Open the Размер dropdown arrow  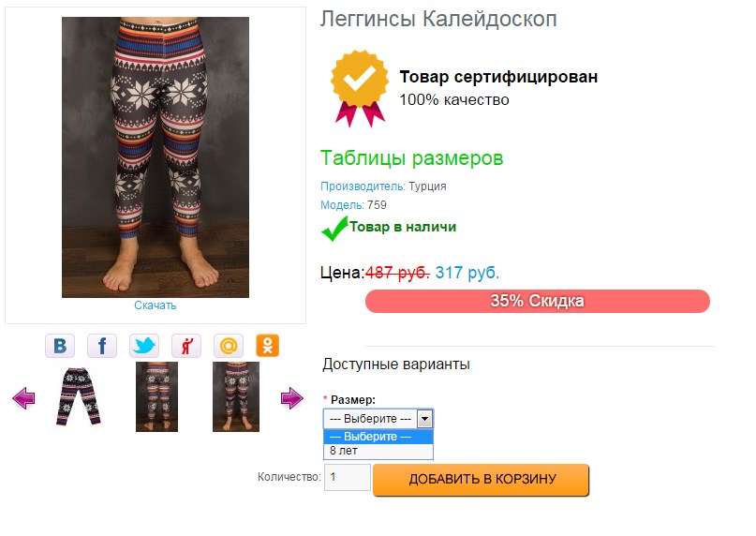[424, 419]
